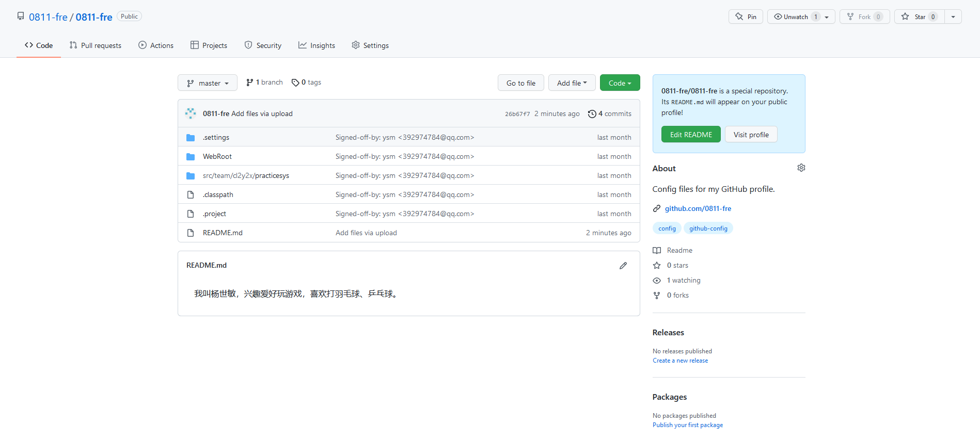The height and width of the screenshot is (441, 980).
Task: Click the repository icon beside 0811-fre title
Action: coord(21,16)
